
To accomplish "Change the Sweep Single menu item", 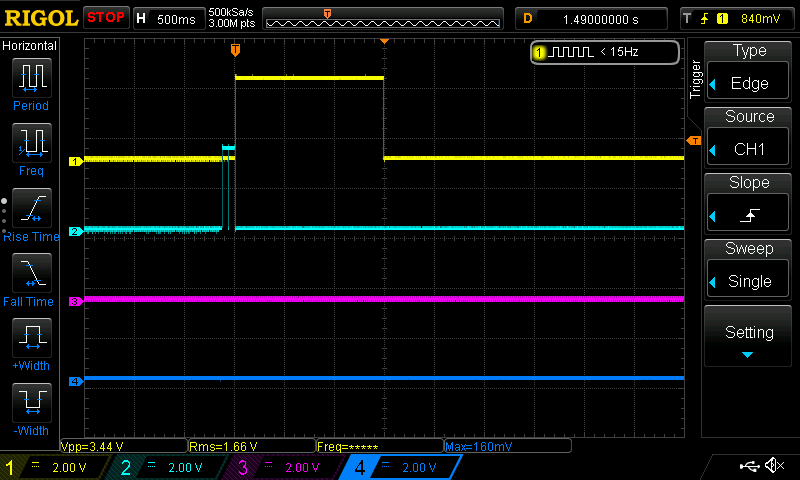I will click(x=750, y=268).
